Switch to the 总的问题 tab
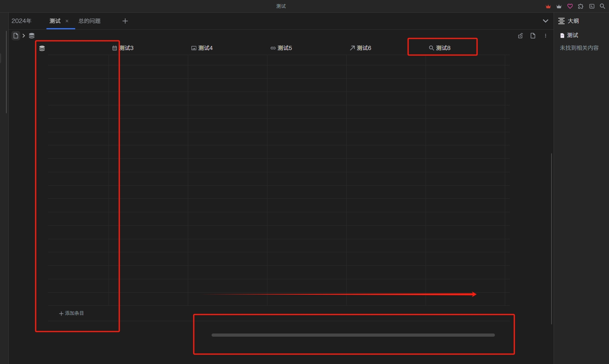609x364 pixels. (x=90, y=21)
